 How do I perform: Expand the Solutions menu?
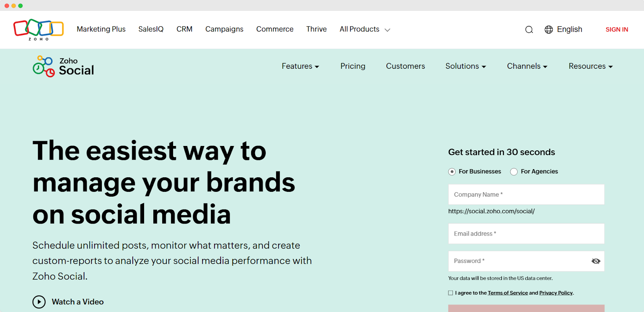click(466, 66)
